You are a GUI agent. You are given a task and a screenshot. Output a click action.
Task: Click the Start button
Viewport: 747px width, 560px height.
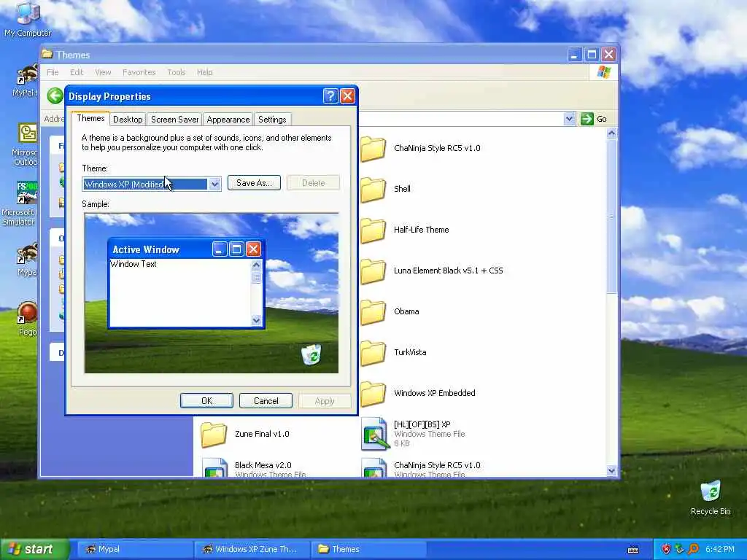tap(34, 550)
